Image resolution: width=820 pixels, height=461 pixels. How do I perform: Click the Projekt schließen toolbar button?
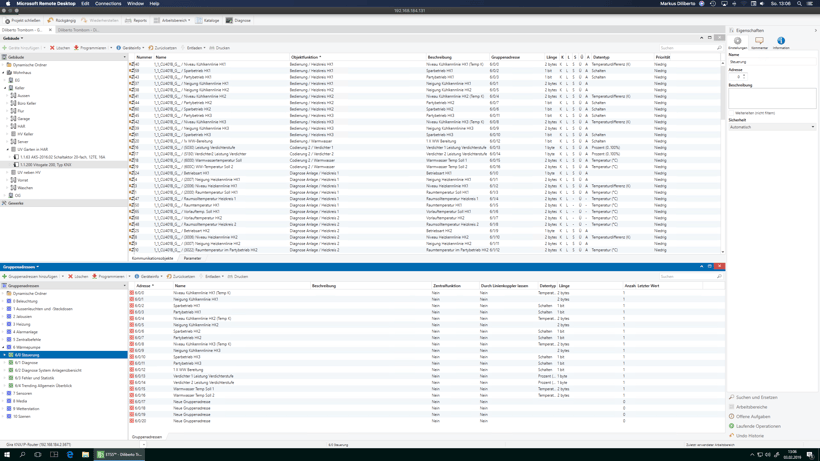point(23,20)
